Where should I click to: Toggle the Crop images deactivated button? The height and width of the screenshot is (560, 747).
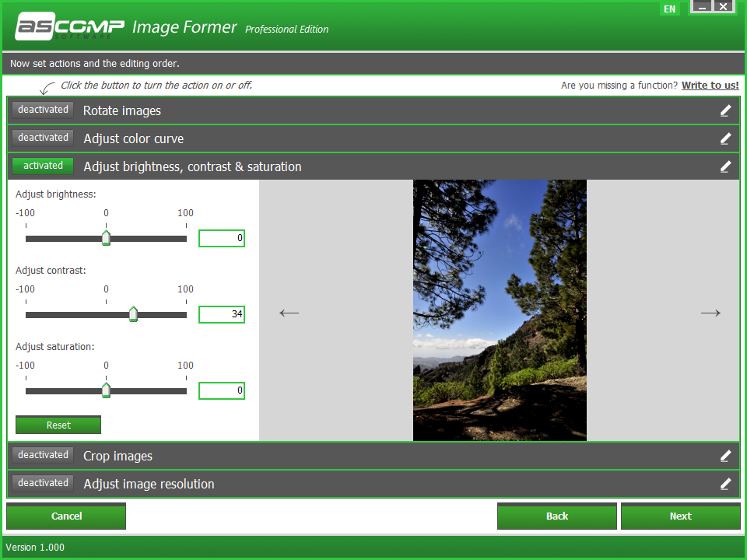(43, 455)
